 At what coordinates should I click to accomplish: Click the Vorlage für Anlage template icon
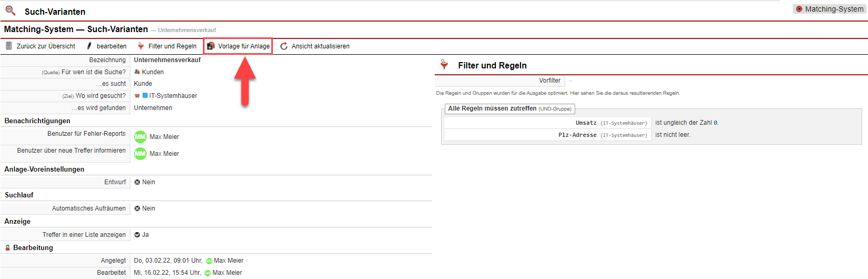coord(211,46)
